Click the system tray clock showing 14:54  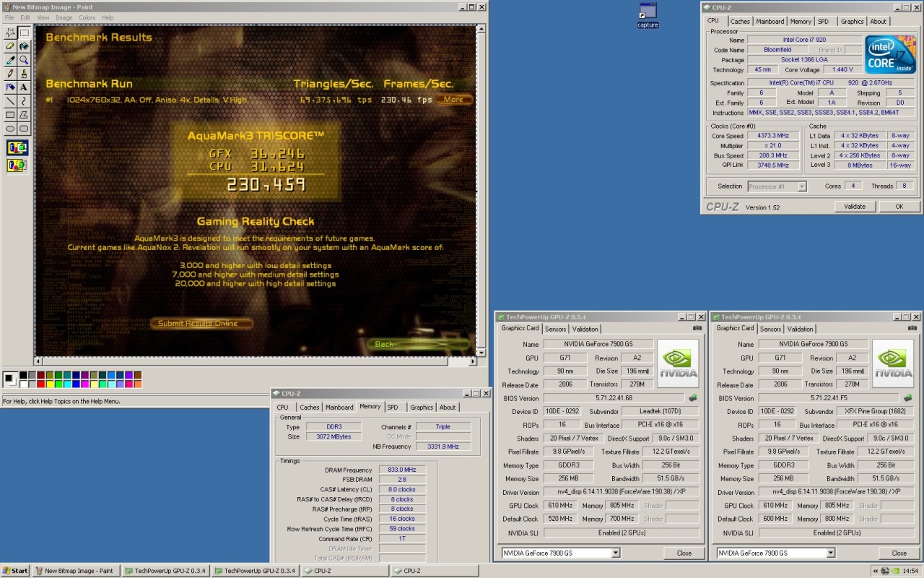pyautogui.click(x=911, y=571)
